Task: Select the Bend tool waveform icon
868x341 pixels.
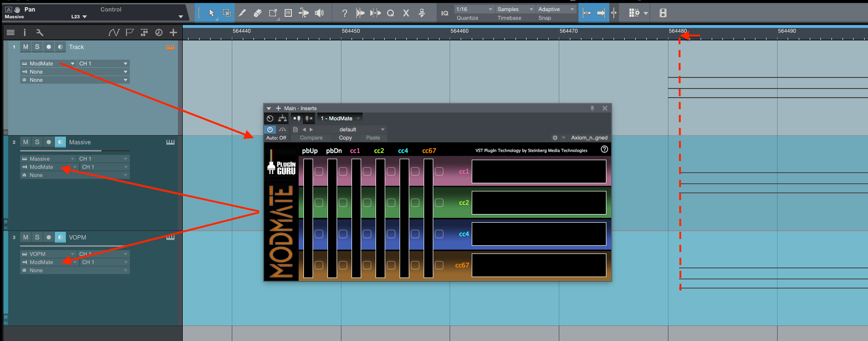Action: pyautogui.click(x=303, y=13)
